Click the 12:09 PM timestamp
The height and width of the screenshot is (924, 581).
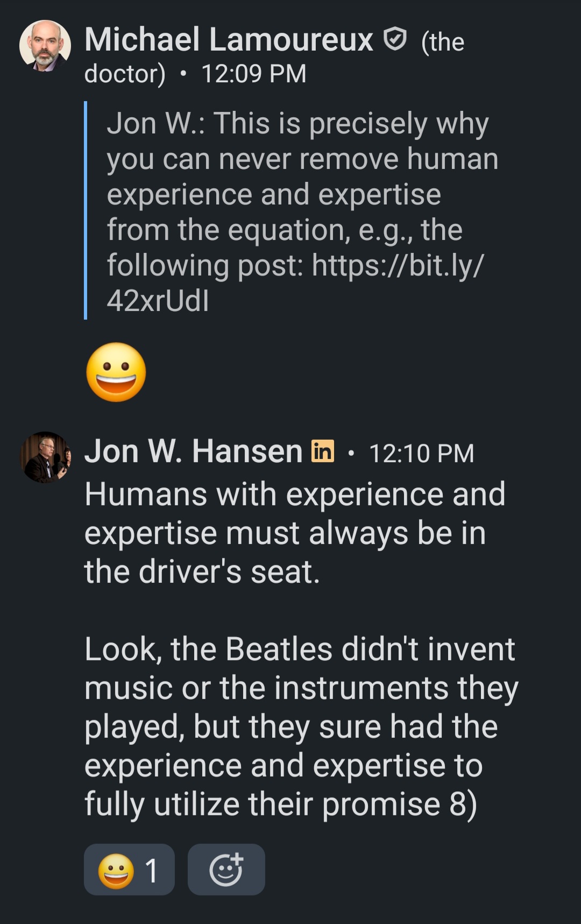253,74
